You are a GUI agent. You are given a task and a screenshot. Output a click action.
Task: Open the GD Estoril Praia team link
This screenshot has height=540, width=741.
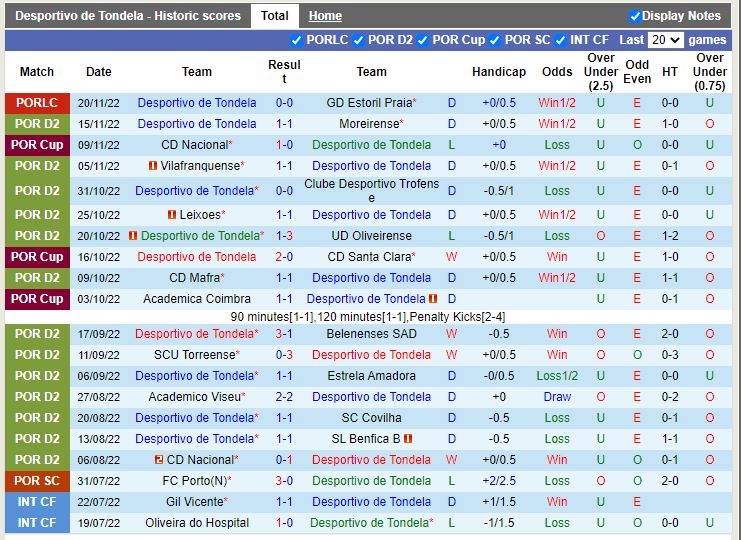point(369,103)
